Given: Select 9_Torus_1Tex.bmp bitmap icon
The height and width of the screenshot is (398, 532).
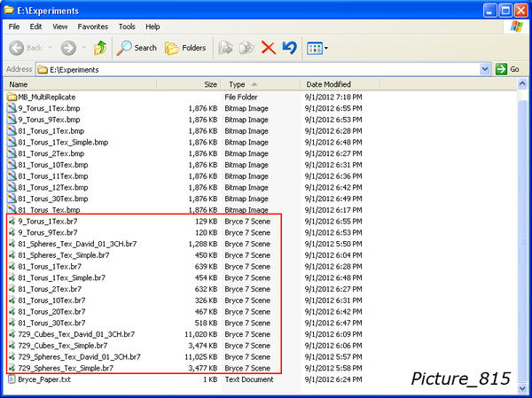Looking at the screenshot, I should (x=12, y=108).
